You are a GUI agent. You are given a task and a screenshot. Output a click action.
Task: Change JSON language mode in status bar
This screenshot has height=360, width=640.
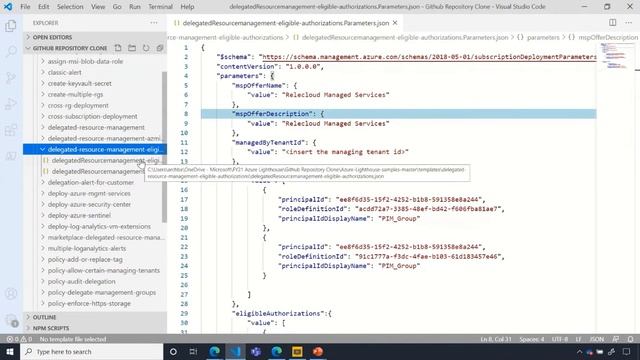597,339
